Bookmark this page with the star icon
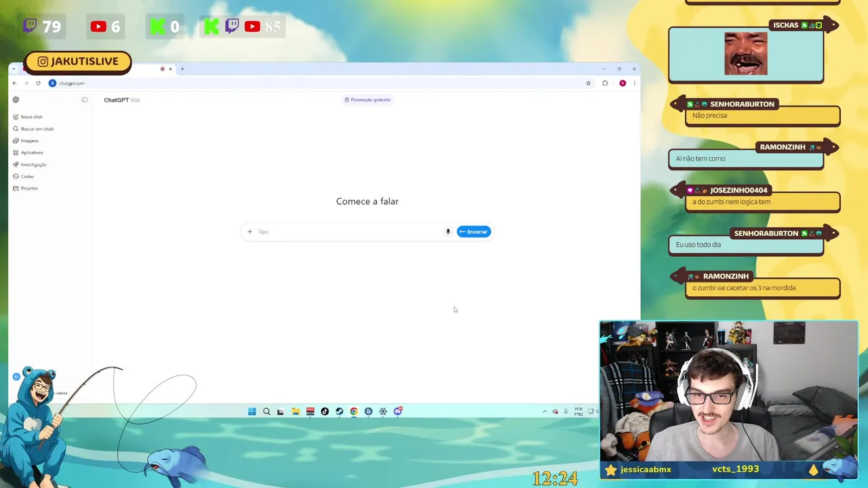Screen dimensions: 868x488 pos(588,83)
